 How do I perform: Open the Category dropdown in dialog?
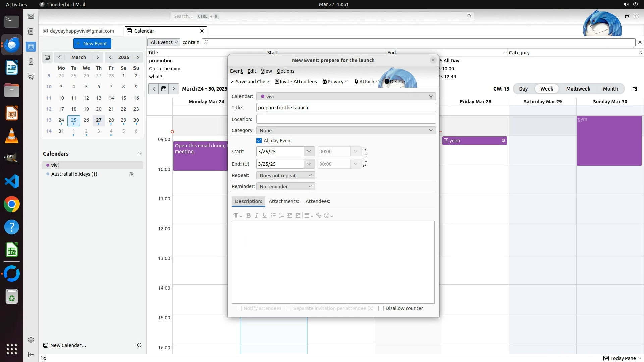click(346, 130)
